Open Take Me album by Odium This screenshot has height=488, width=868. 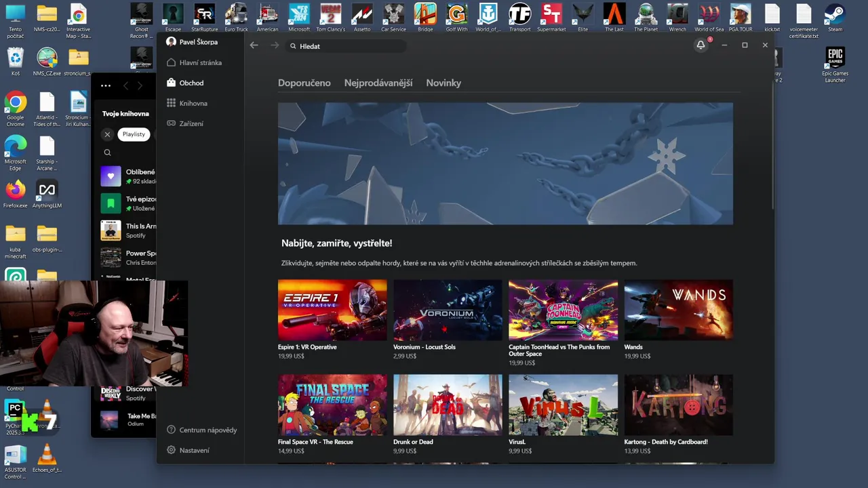point(128,420)
